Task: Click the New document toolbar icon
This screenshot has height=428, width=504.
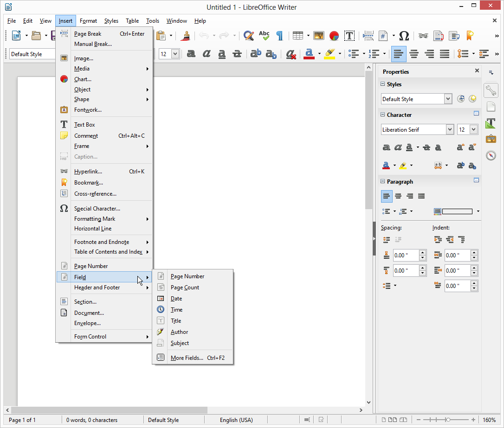Action: (x=16, y=36)
